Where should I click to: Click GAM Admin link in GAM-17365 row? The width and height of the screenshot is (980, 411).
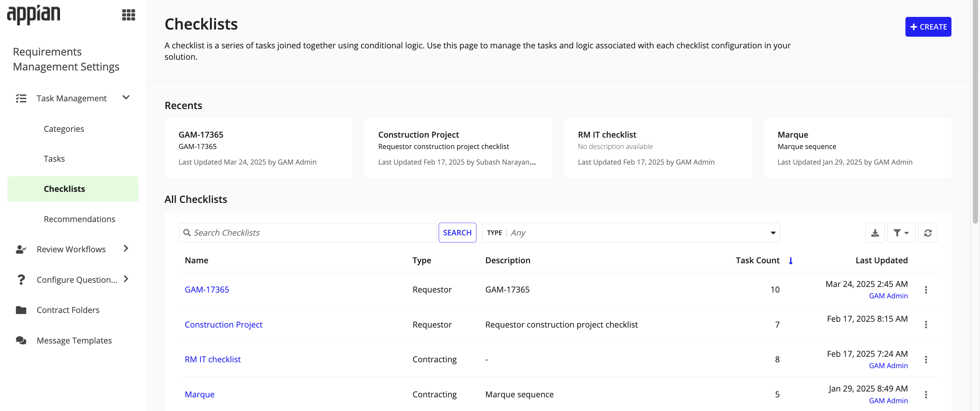888,296
